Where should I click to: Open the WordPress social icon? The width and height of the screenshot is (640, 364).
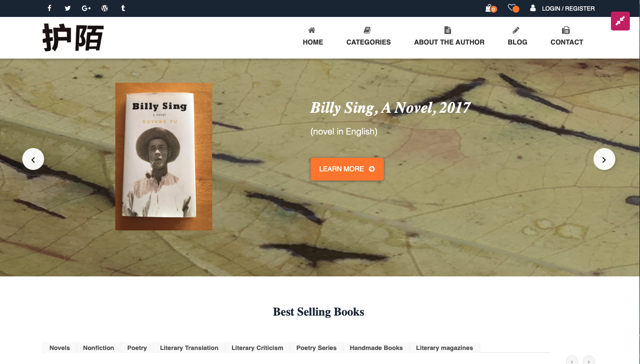pyautogui.click(x=105, y=8)
